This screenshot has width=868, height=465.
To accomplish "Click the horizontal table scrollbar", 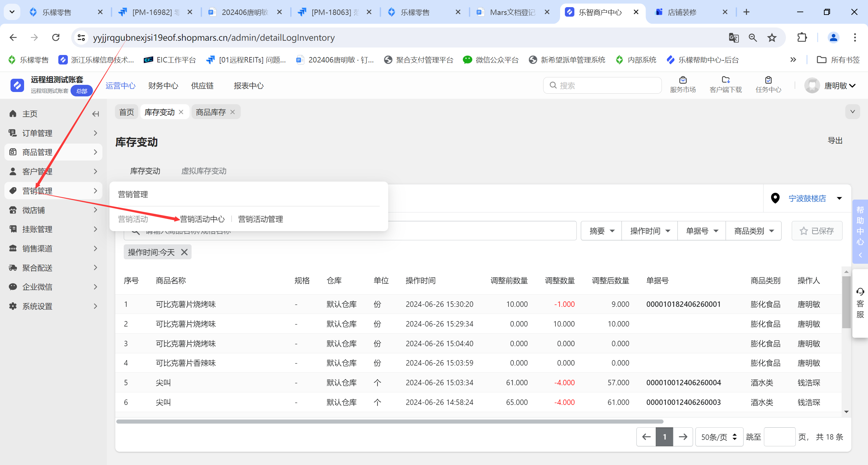I will click(x=389, y=422).
